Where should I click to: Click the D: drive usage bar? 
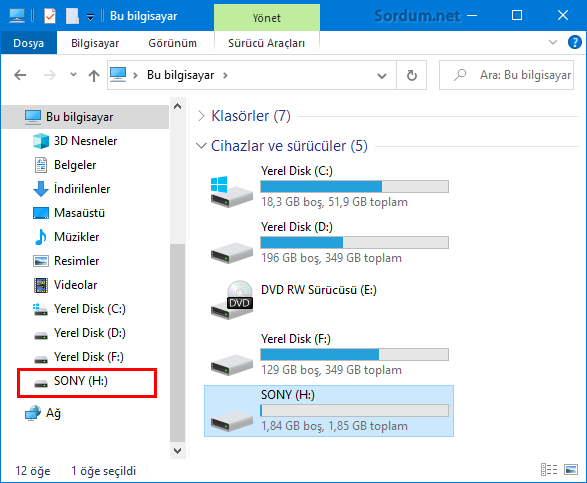tap(355, 242)
